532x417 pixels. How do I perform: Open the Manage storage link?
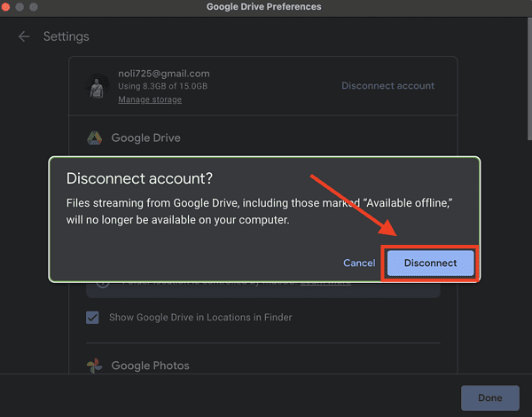click(x=150, y=99)
